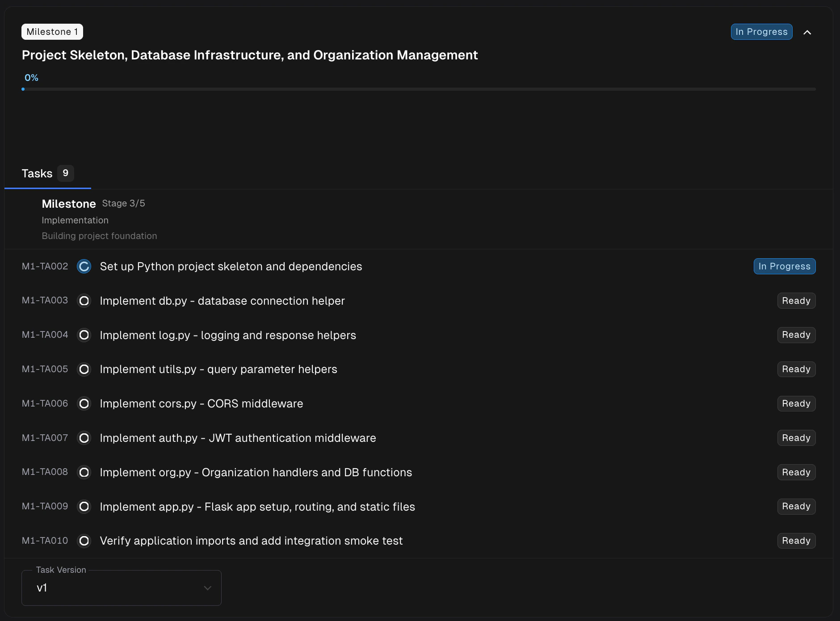Image resolution: width=840 pixels, height=621 pixels.
Task: Select the status indicator for M1-TA007 auth.py
Action: [x=84, y=438]
